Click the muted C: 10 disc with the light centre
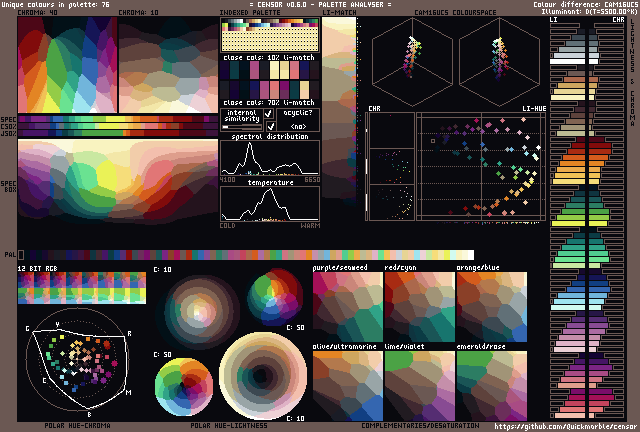 198,312
